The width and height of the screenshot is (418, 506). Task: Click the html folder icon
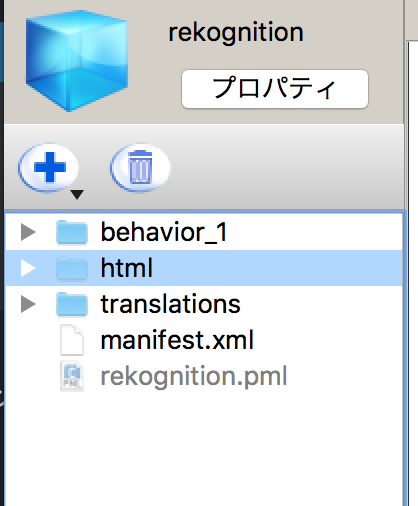[72, 268]
